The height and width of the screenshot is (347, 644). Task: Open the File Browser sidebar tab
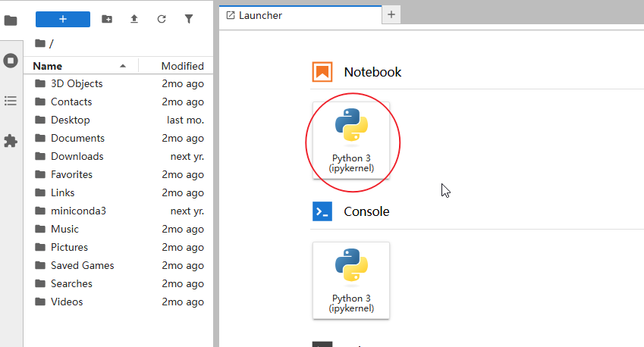pyautogui.click(x=11, y=20)
